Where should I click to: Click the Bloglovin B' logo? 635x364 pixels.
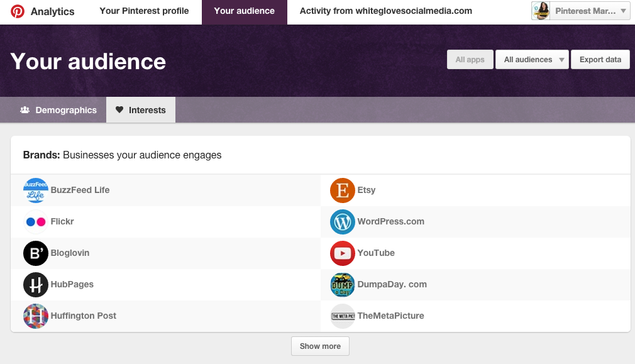click(x=36, y=253)
